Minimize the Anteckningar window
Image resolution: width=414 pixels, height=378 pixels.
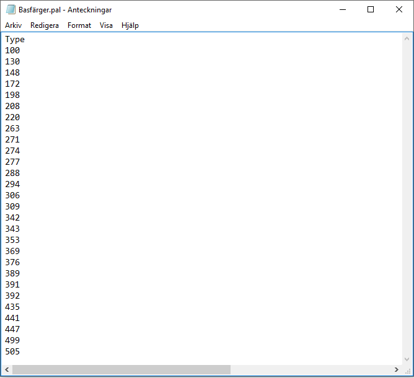(343, 10)
